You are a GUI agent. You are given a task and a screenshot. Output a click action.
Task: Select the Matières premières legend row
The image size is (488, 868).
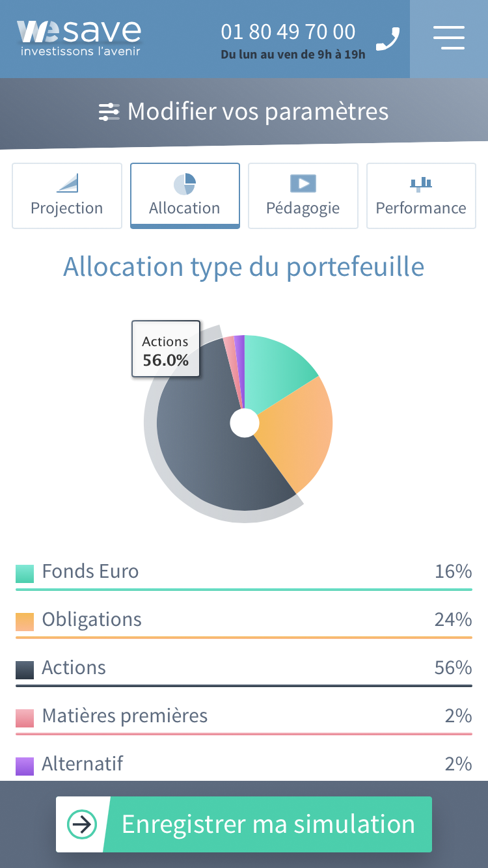point(244,717)
